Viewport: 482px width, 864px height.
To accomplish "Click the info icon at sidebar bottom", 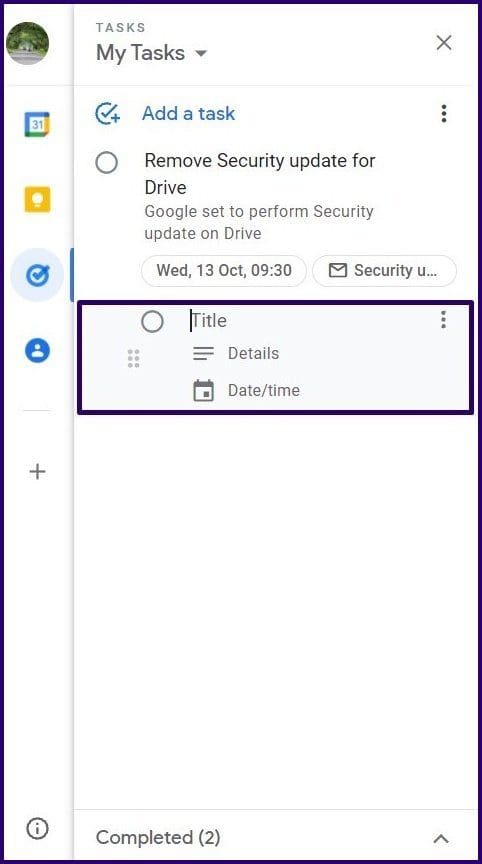I will coord(37,828).
